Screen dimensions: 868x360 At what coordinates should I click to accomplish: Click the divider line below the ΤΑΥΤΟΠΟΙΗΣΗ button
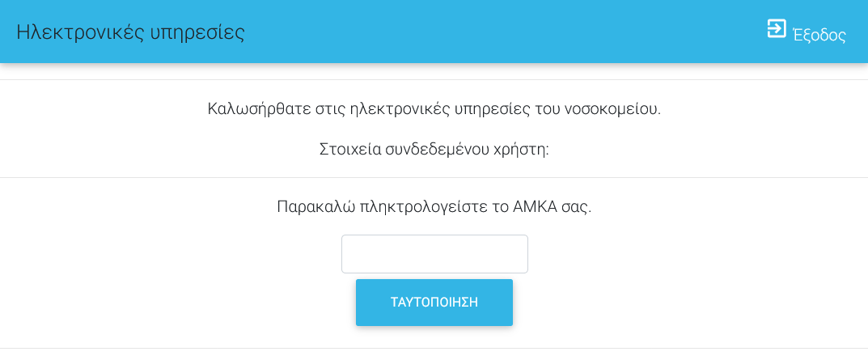click(x=434, y=348)
